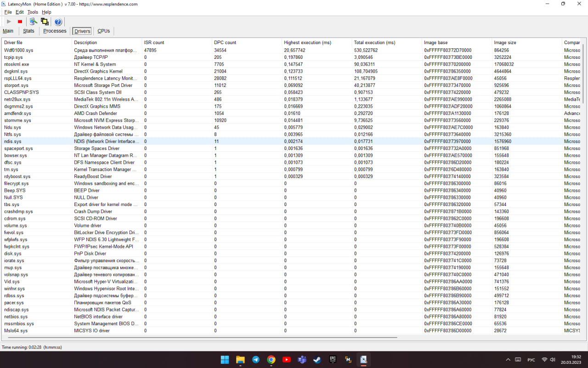The width and height of the screenshot is (588, 368).
Task: Switch to the Stats tab
Action: tap(28, 31)
